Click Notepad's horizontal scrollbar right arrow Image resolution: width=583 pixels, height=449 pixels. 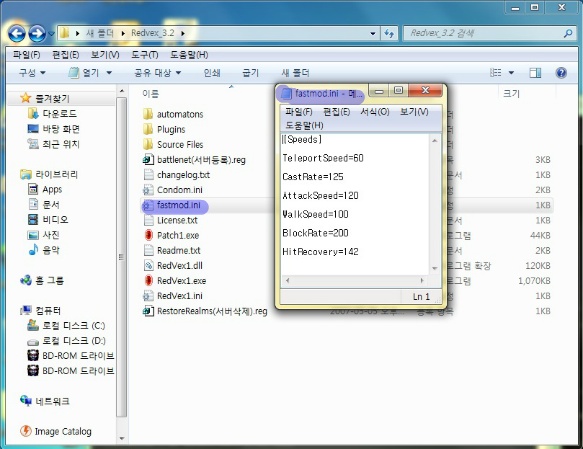[422, 280]
